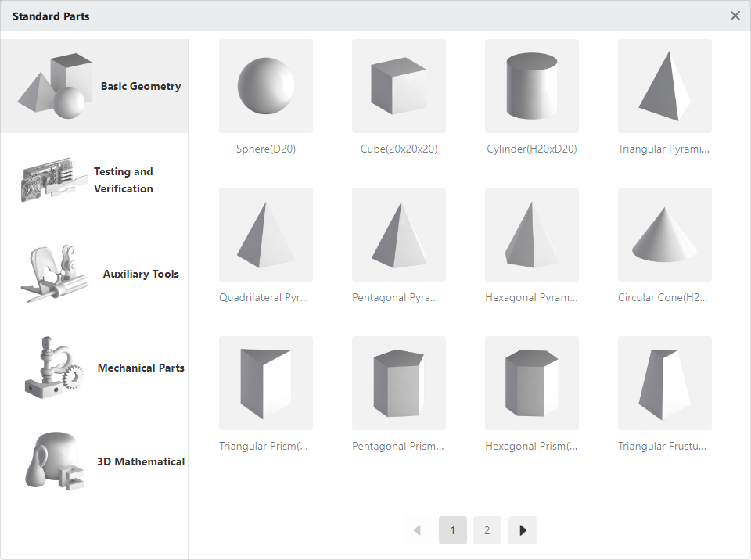
Task: Pick the Cylinder(H20xD20) shape
Action: pos(532,86)
